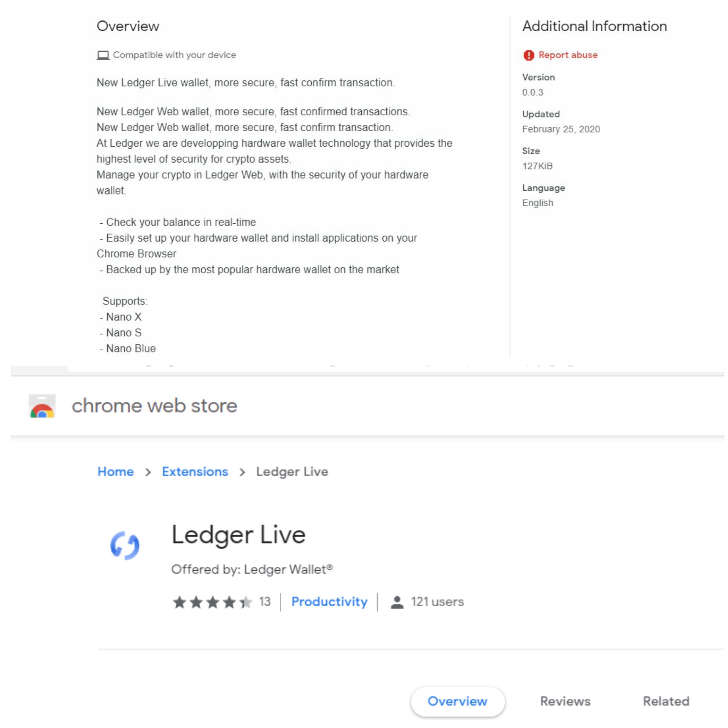Click the chrome web store title
728x728 pixels.
tap(154, 406)
